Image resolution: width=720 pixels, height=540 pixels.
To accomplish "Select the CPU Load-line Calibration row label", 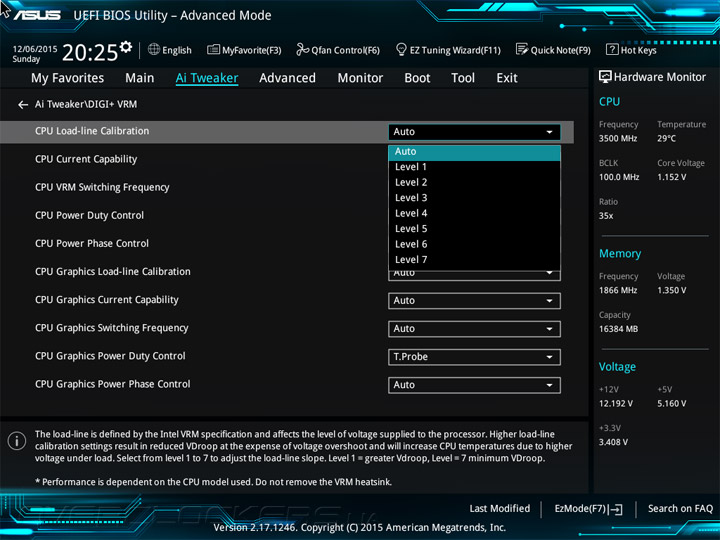I will pyautogui.click(x=92, y=131).
